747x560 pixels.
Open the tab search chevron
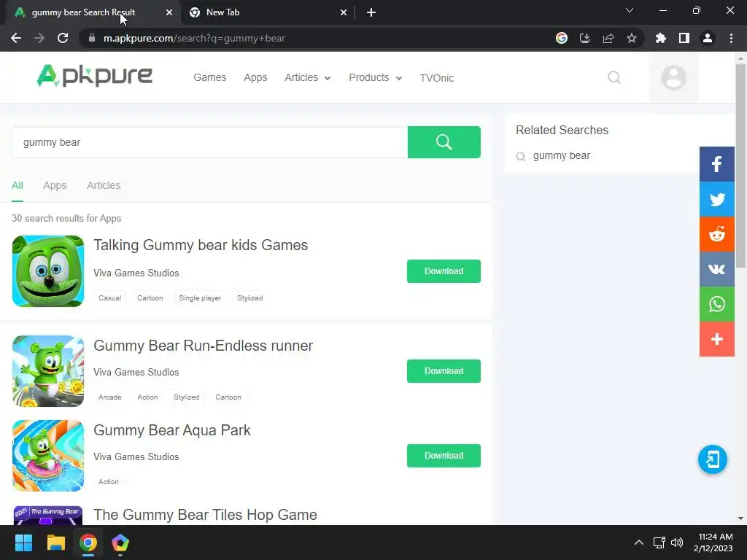tap(630, 10)
